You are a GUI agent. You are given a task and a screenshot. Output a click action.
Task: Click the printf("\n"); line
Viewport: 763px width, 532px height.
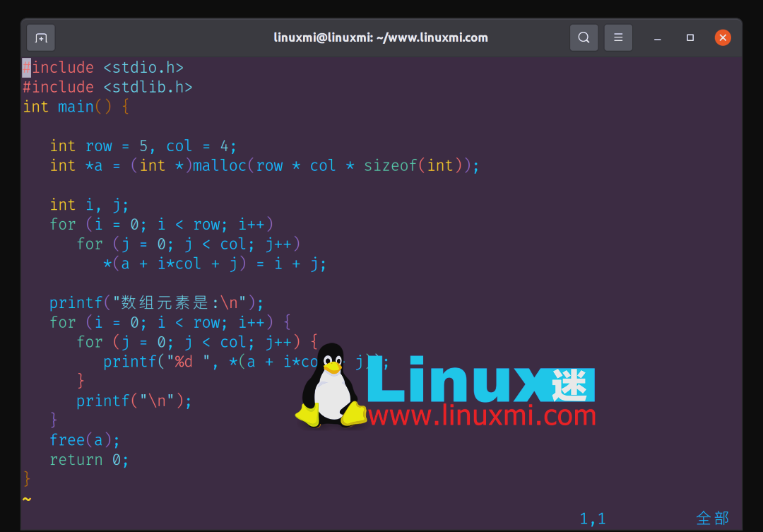(134, 401)
